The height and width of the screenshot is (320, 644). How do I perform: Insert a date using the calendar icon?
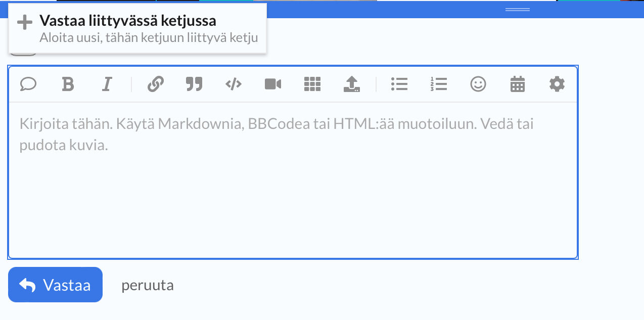pyautogui.click(x=518, y=84)
